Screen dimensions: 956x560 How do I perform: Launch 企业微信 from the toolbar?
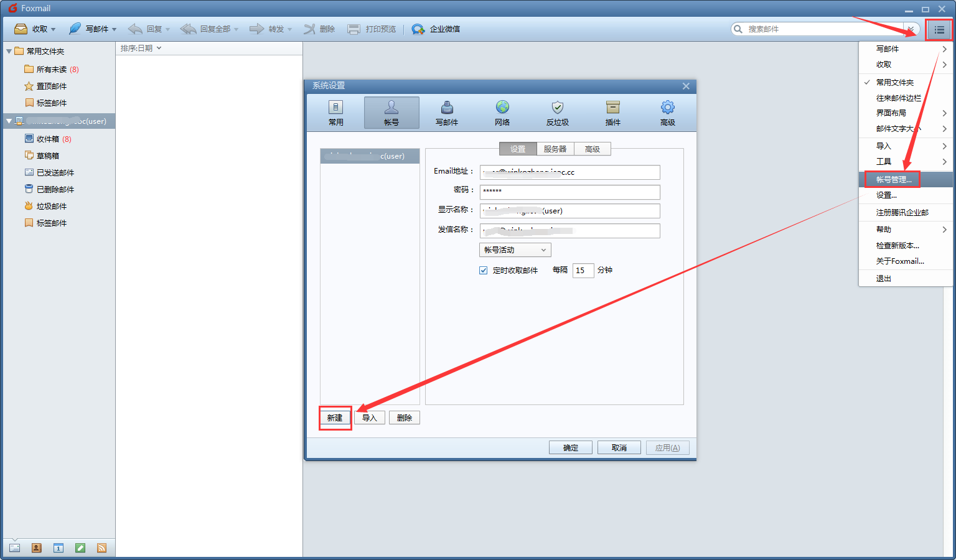point(436,29)
